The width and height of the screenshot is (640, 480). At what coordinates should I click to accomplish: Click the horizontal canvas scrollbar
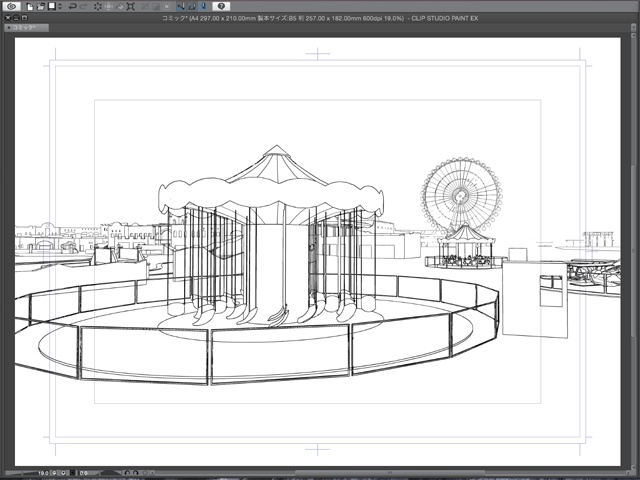390,473
